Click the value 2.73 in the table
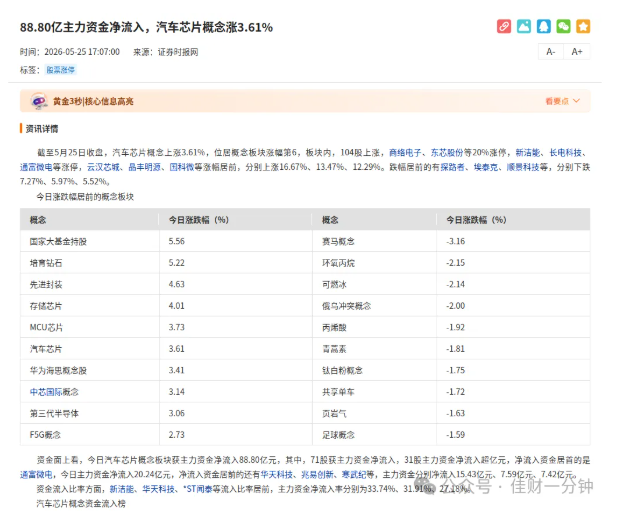 pyautogui.click(x=176, y=435)
